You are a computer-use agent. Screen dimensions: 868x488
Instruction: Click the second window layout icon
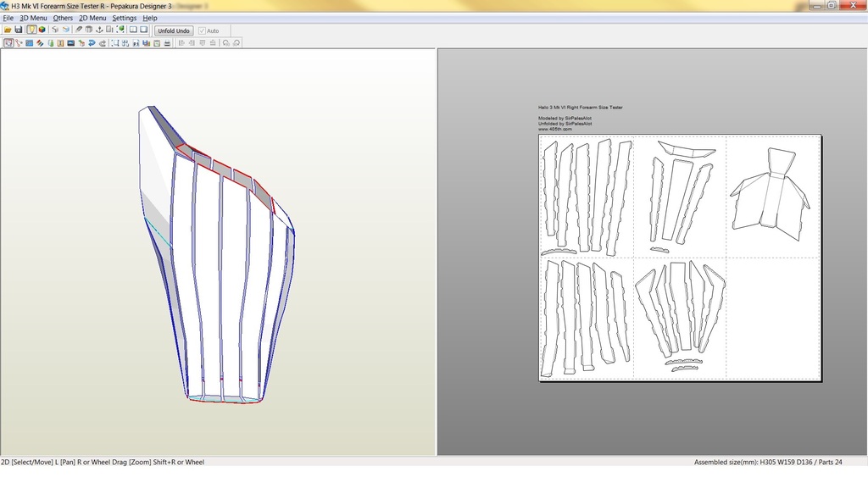(x=144, y=30)
